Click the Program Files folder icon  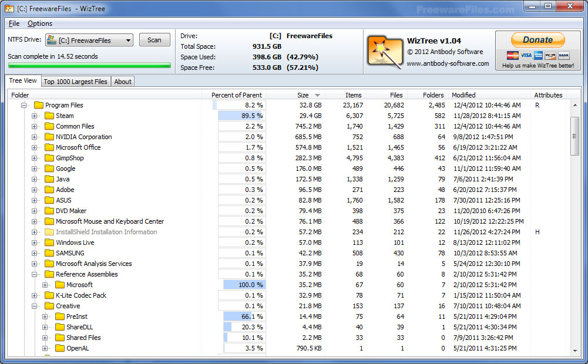pos(39,105)
